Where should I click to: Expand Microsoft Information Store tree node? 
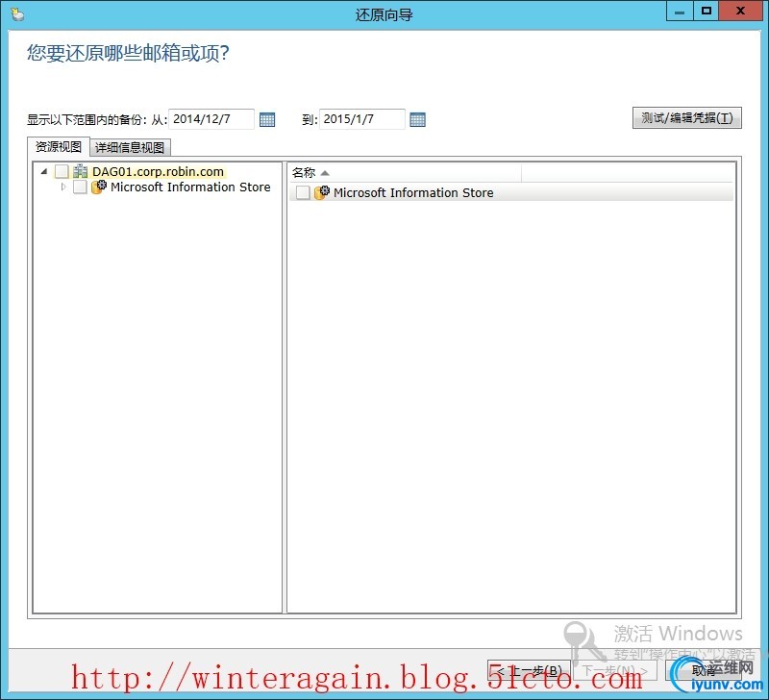63,187
